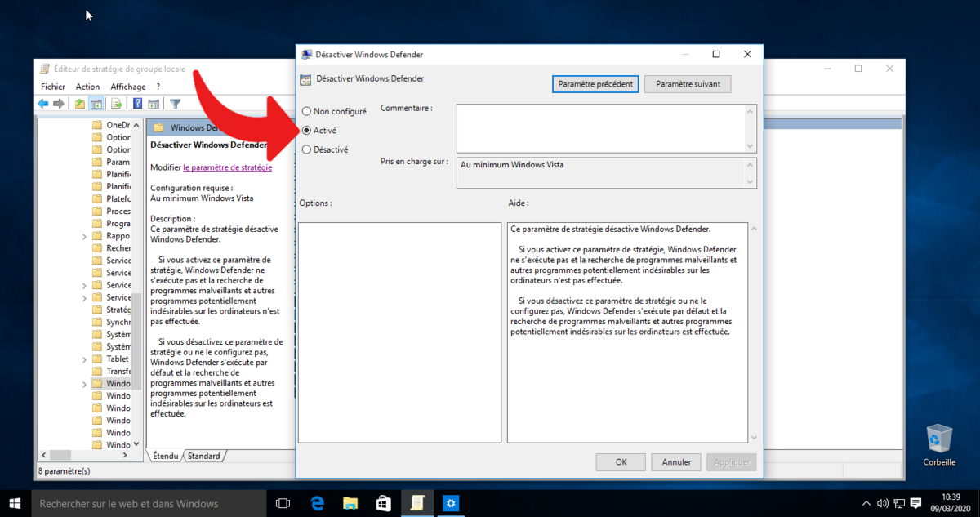
Task: Click the Forward arrow in group policy editor toolbar
Action: 59,104
